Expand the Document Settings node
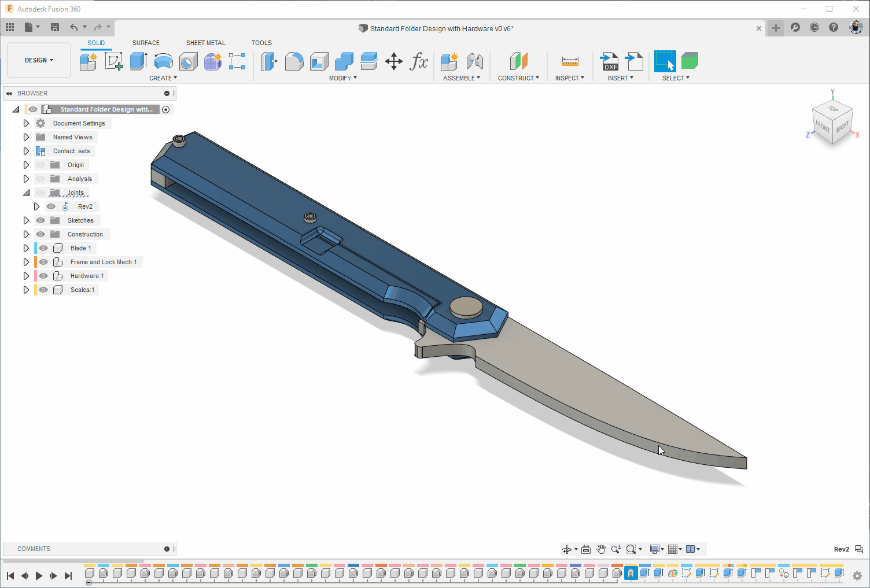 [x=26, y=123]
